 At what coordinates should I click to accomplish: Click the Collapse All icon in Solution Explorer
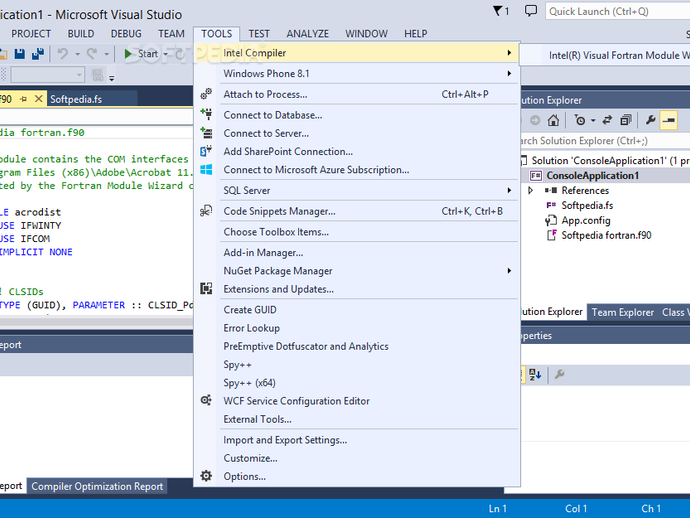click(626, 120)
